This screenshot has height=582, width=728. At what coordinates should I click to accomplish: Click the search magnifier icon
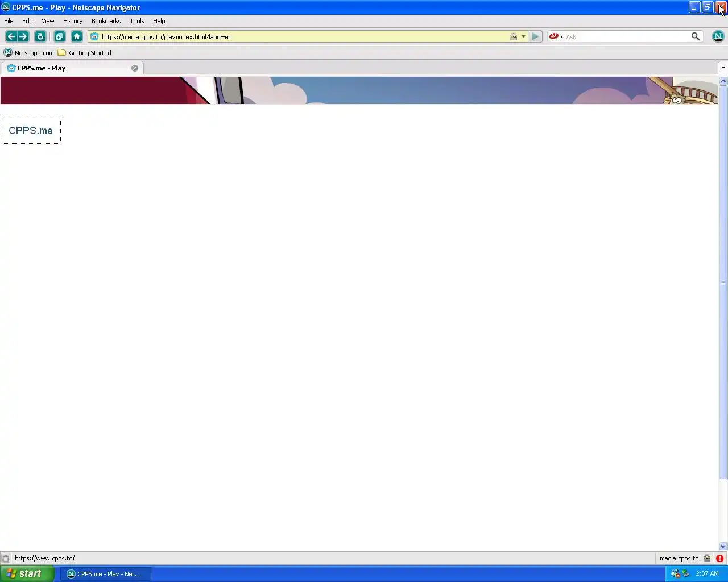coord(695,36)
